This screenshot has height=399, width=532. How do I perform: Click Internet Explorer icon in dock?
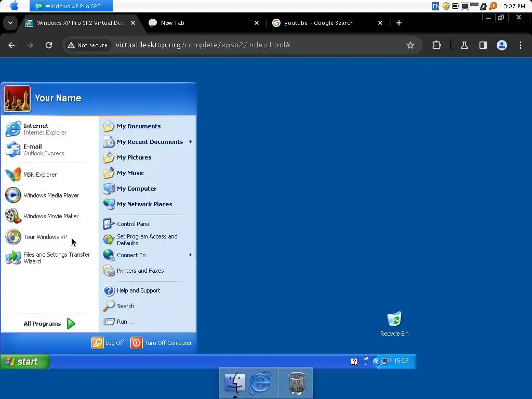click(260, 382)
